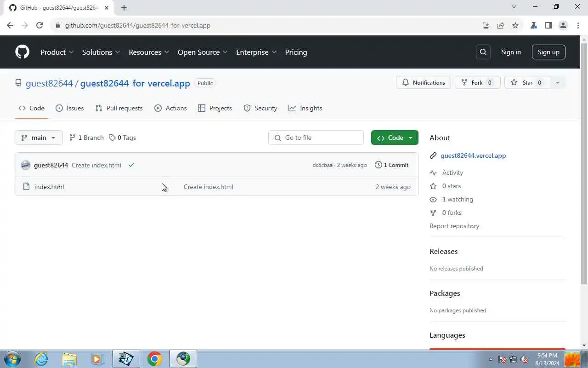Click the fork icon beside 0 forks
588x368 pixels.
(433, 213)
